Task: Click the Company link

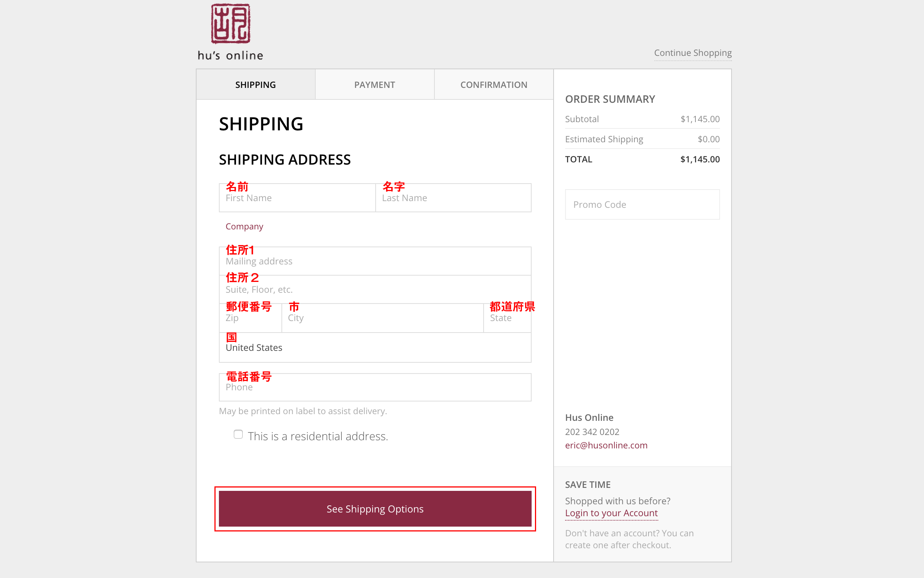Action: 244,226
